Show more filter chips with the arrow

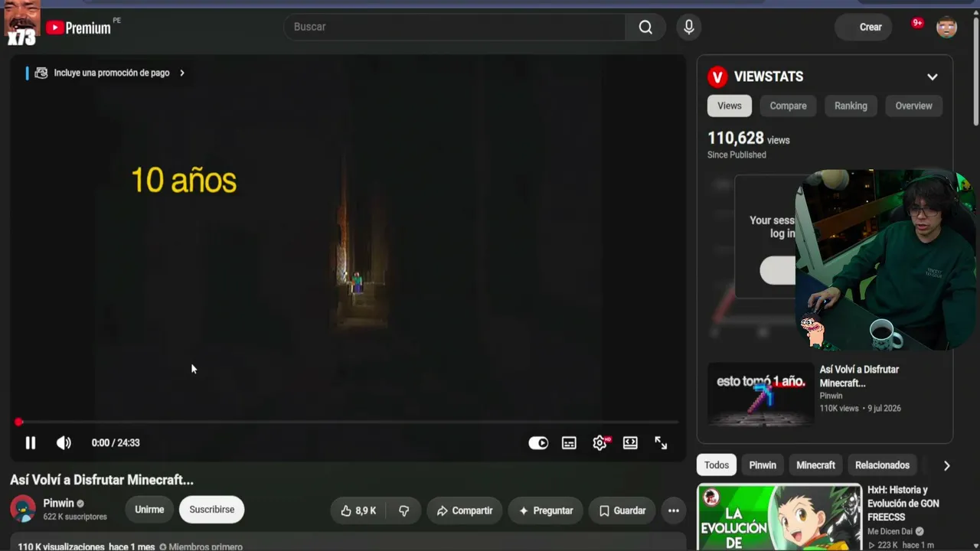(x=946, y=465)
